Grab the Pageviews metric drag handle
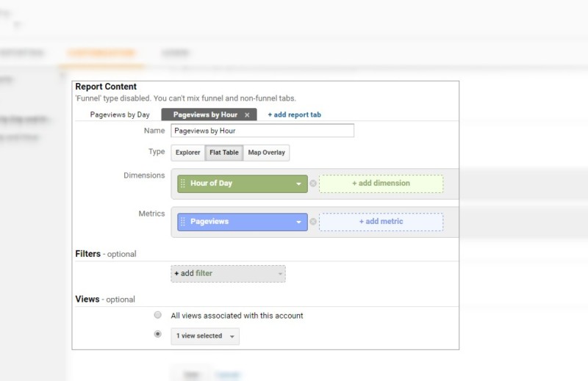 (183, 222)
